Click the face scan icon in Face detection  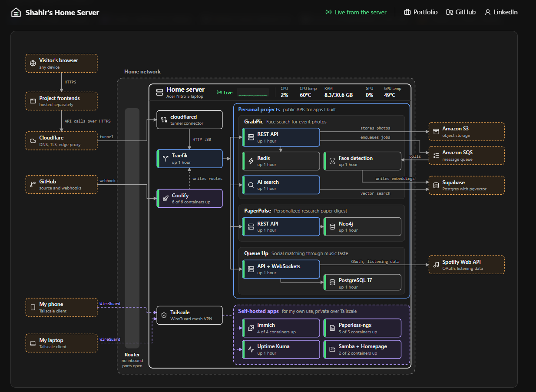tap(332, 161)
